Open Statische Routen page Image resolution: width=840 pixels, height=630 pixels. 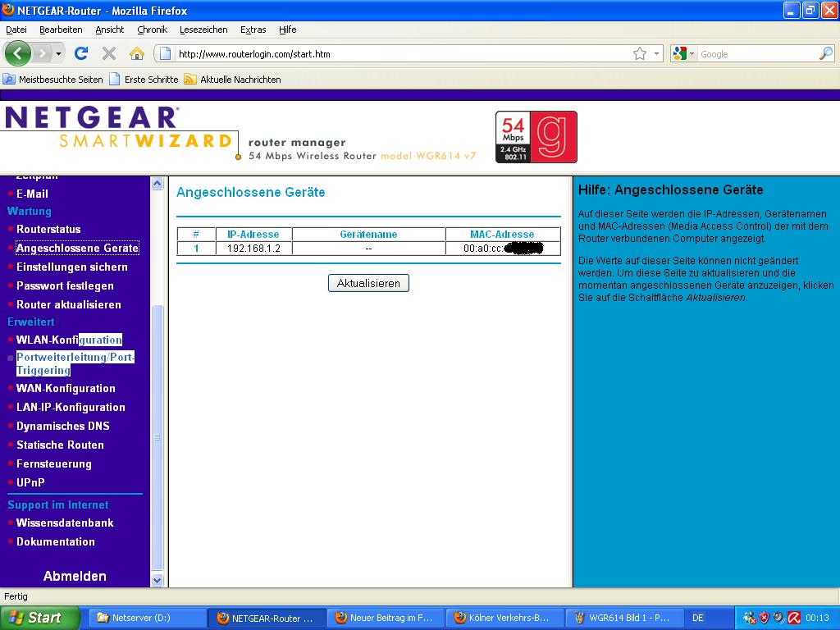coord(60,445)
